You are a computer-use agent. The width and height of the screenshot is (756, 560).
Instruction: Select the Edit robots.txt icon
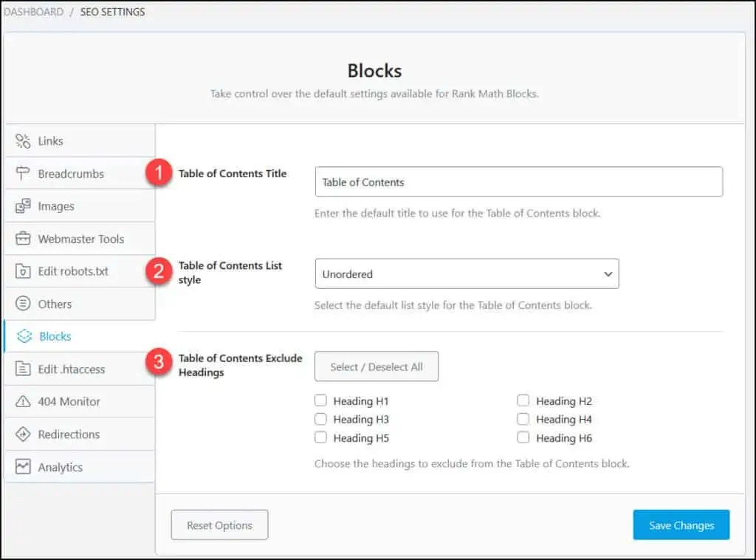pyautogui.click(x=23, y=271)
